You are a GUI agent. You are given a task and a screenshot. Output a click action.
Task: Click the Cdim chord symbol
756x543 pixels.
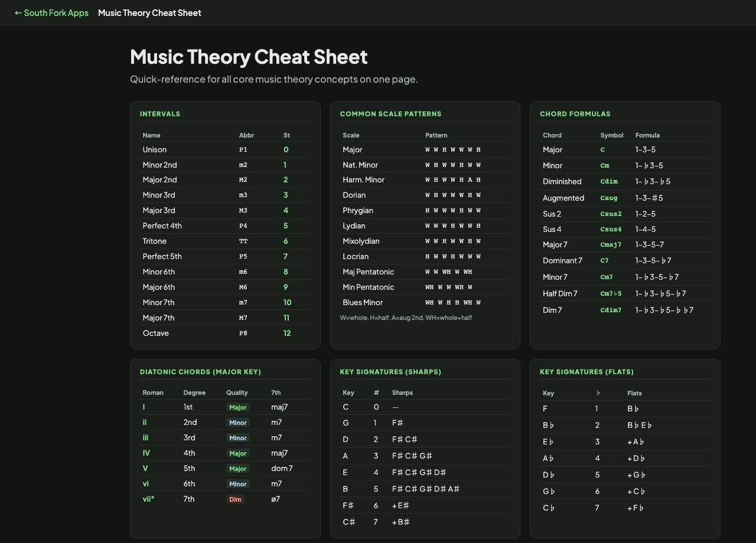coord(609,181)
